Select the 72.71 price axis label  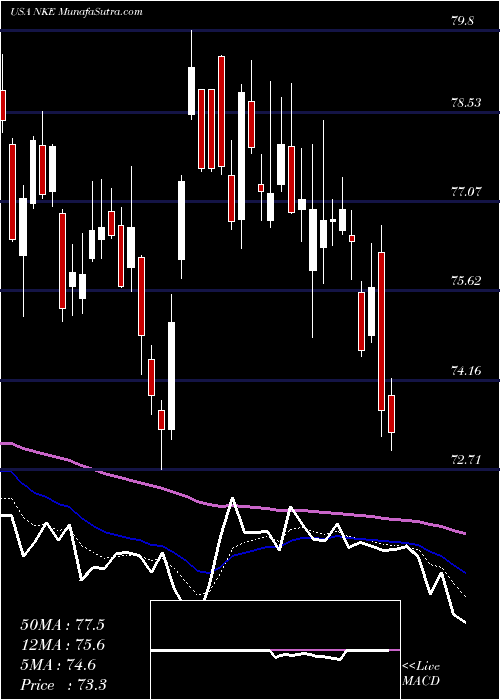click(x=466, y=459)
